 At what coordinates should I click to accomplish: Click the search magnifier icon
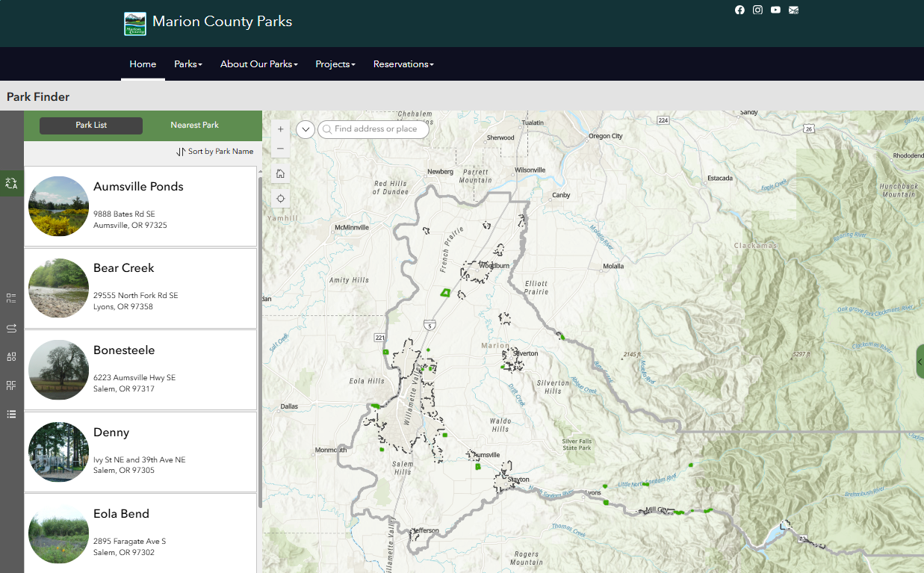coord(326,129)
